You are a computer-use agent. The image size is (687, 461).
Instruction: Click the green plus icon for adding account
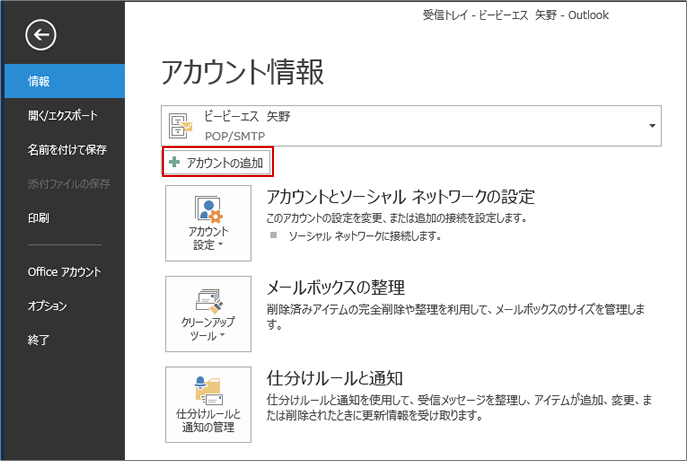174,162
